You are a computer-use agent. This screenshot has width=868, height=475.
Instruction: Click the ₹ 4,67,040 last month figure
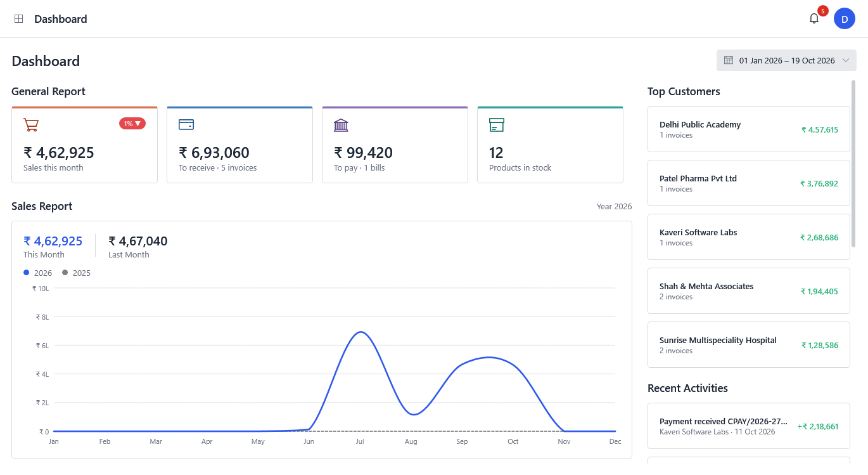[x=138, y=241]
